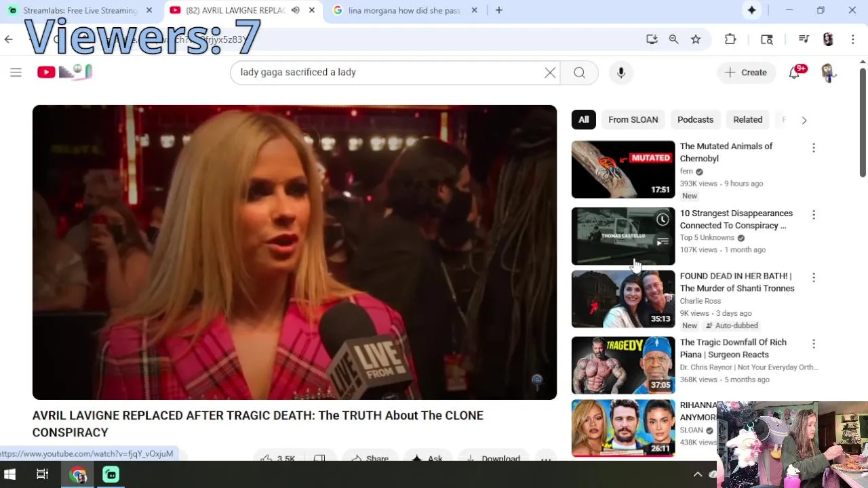Add 10 Strangest Disappearances to Watch Later

point(663,220)
